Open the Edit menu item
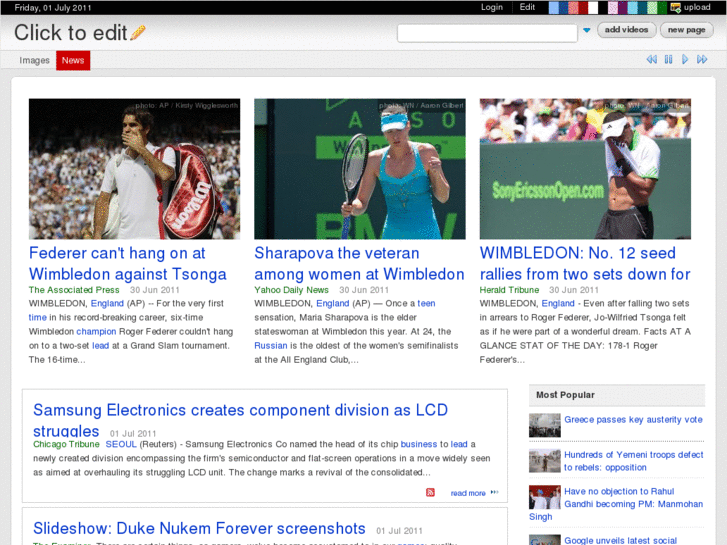 tap(527, 7)
